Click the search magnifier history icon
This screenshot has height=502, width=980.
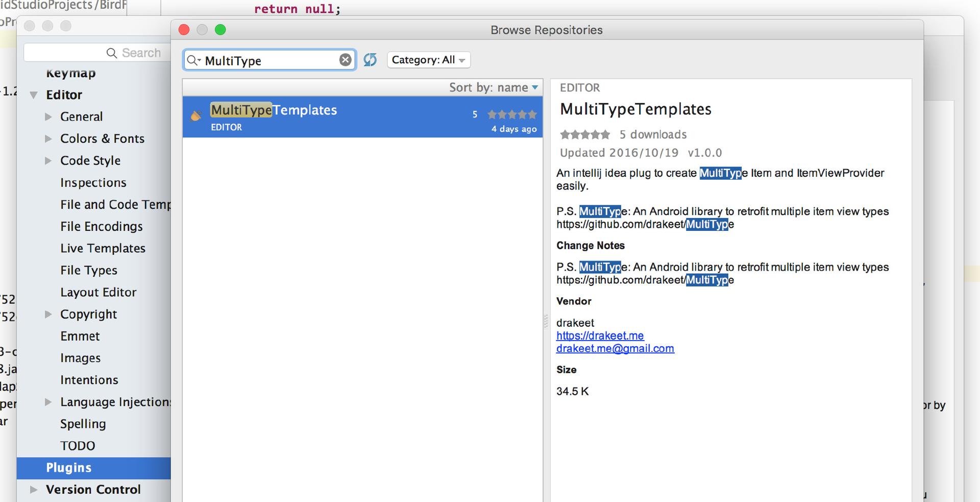click(193, 61)
